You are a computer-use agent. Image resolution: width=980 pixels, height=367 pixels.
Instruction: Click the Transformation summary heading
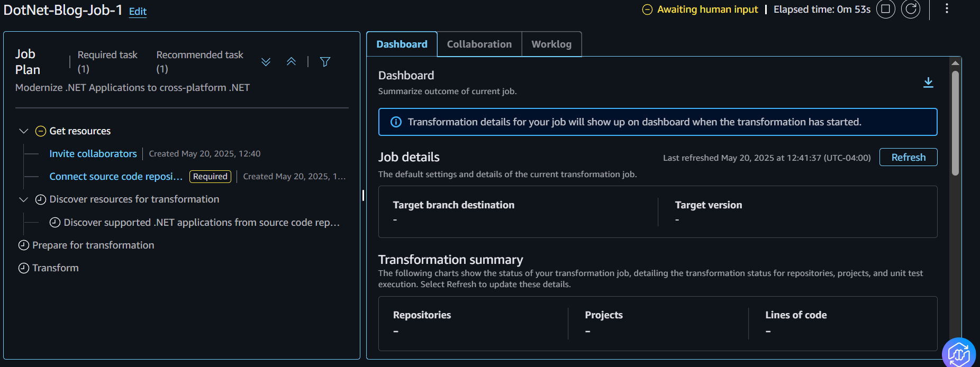[450, 260]
